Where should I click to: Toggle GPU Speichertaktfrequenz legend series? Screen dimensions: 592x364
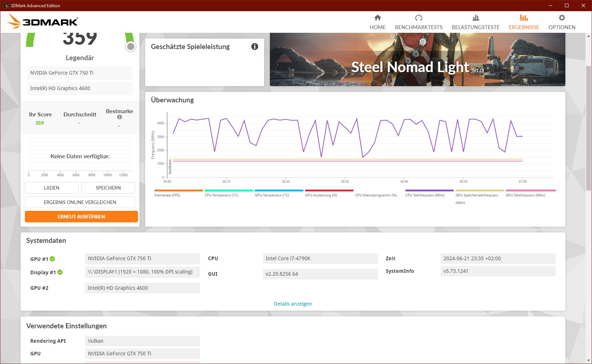(477, 199)
